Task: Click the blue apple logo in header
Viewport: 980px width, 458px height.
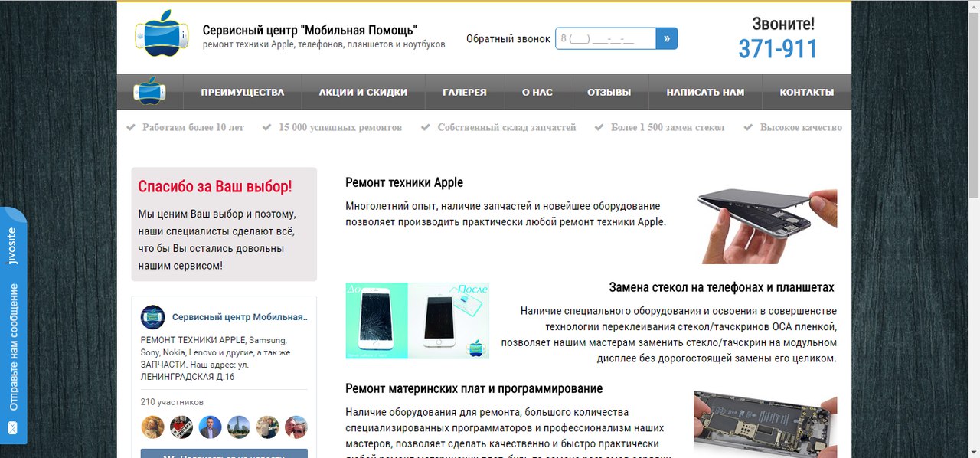Action: [162, 34]
